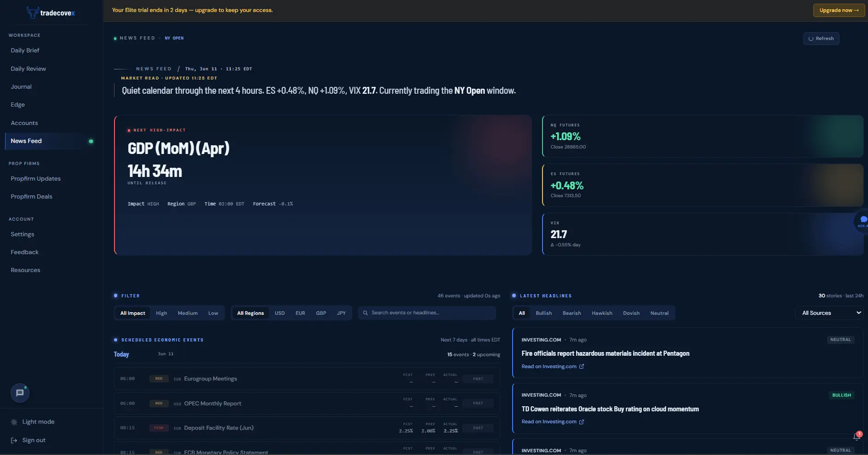Filter events by GBP region

pyautogui.click(x=321, y=313)
